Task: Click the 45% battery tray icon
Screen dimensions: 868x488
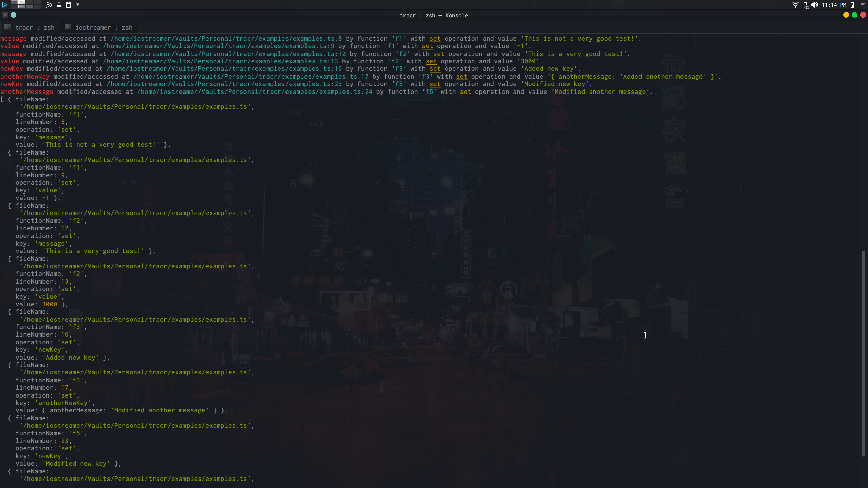Action: click(806, 5)
